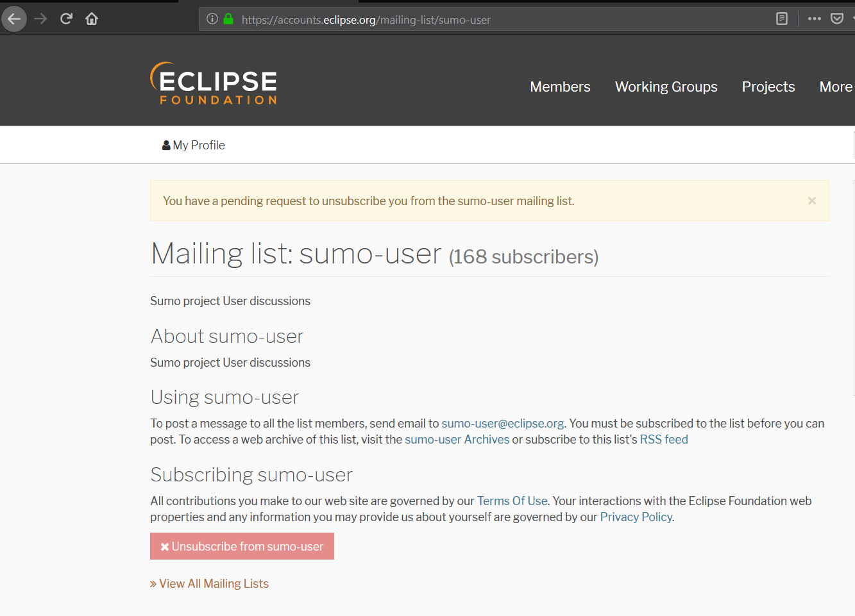This screenshot has height=616, width=855.
Task: Show site information via the info icon
Action: click(x=212, y=19)
